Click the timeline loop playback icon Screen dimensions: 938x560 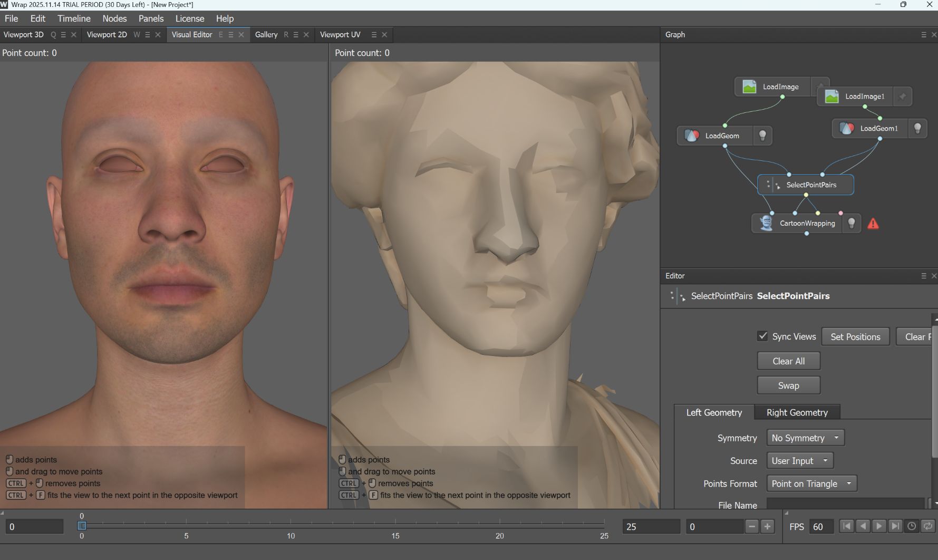(928, 526)
